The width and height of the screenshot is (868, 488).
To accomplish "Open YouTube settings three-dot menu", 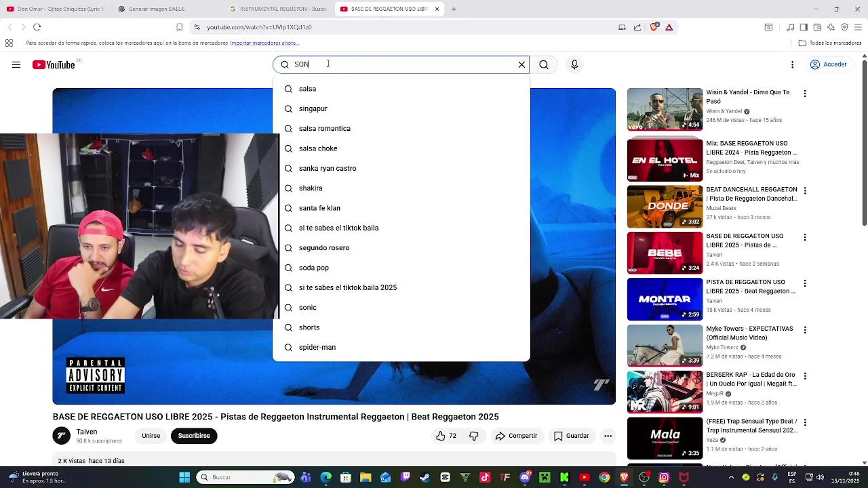I will pyautogui.click(x=792, y=64).
